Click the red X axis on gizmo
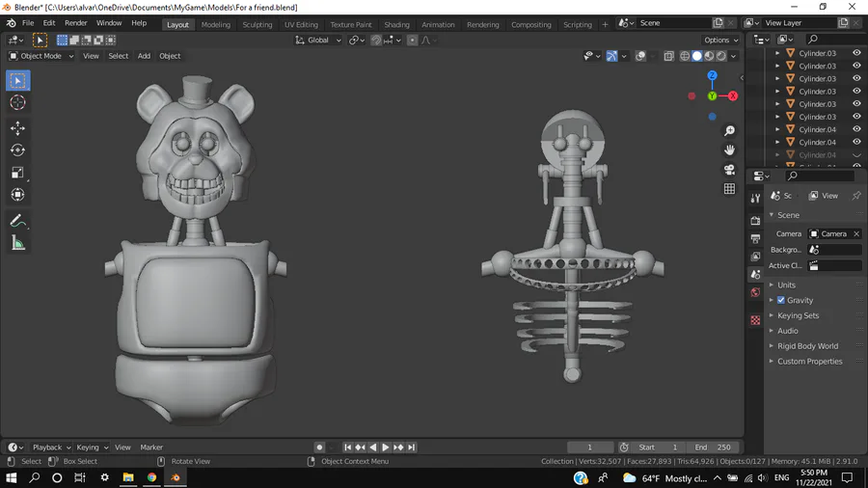This screenshot has width=868, height=488. pos(733,95)
